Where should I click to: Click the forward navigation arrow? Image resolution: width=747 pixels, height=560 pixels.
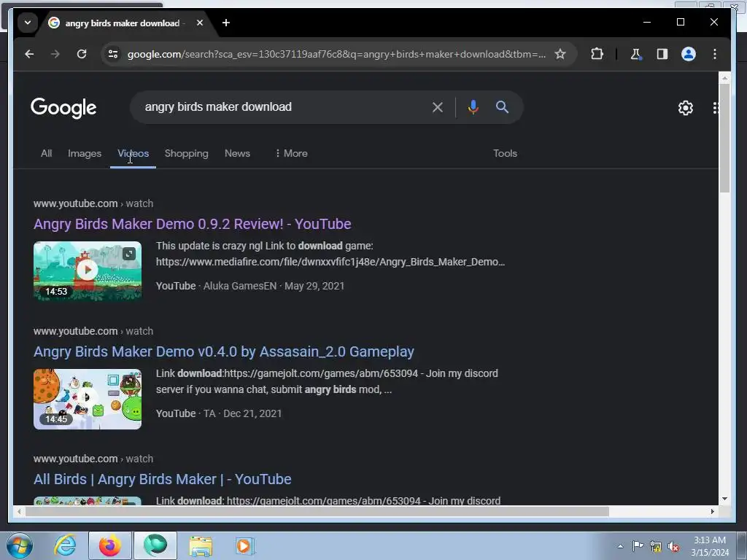tap(55, 54)
